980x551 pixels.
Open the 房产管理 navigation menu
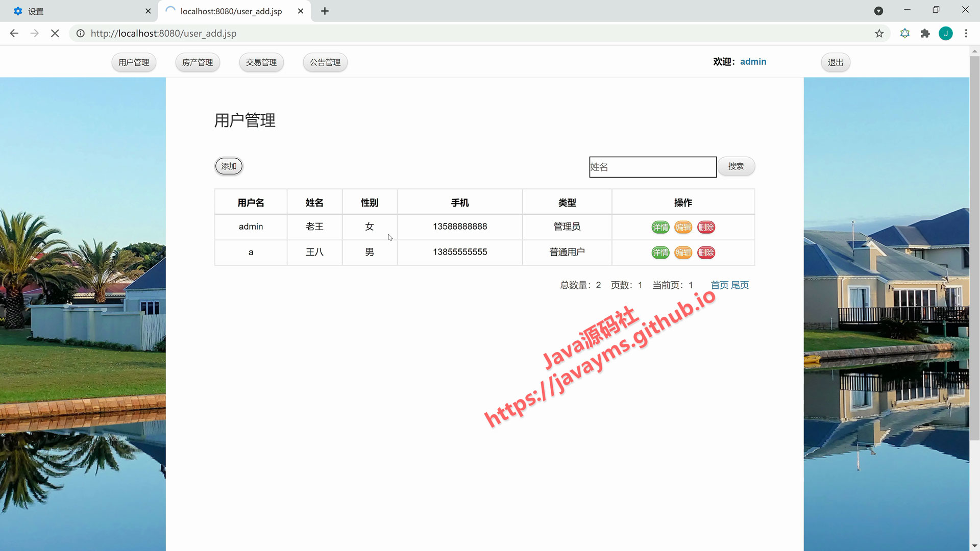click(198, 62)
